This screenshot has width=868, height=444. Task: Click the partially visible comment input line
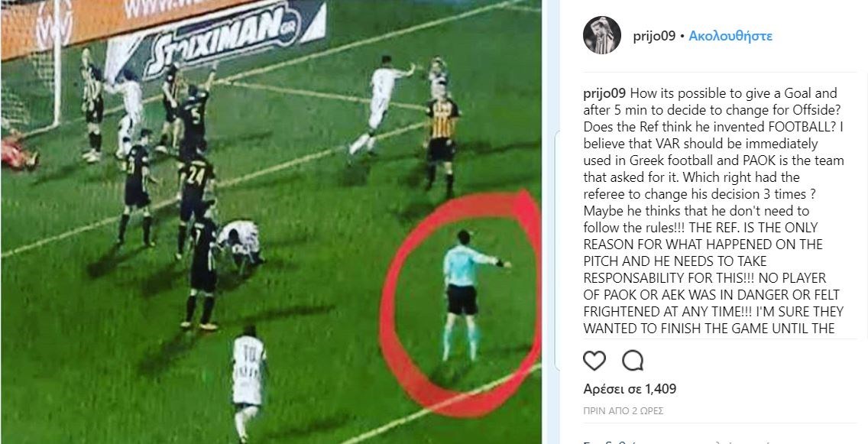(x=714, y=441)
